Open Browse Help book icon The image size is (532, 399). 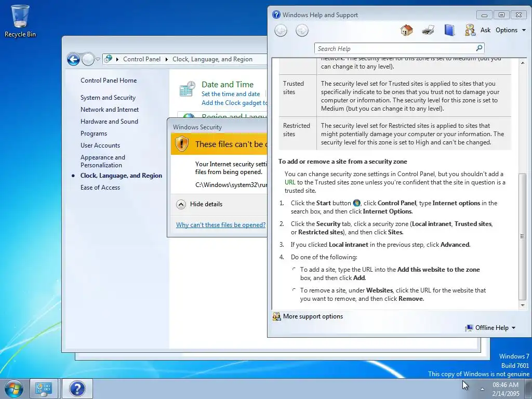449,30
